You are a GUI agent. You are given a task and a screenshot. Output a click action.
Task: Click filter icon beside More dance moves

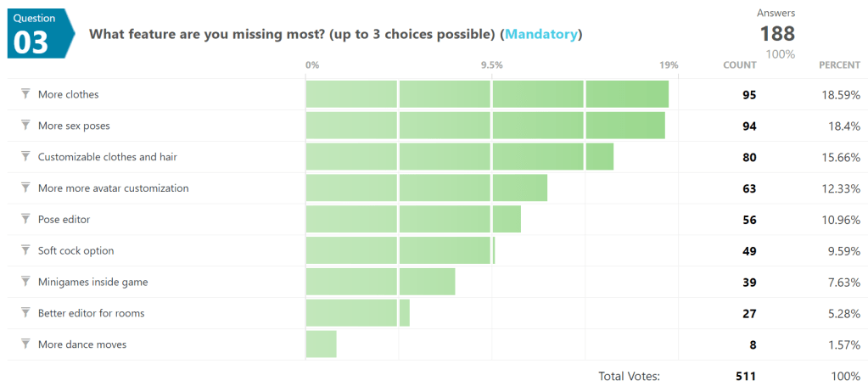pyautogui.click(x=25, y=344)
